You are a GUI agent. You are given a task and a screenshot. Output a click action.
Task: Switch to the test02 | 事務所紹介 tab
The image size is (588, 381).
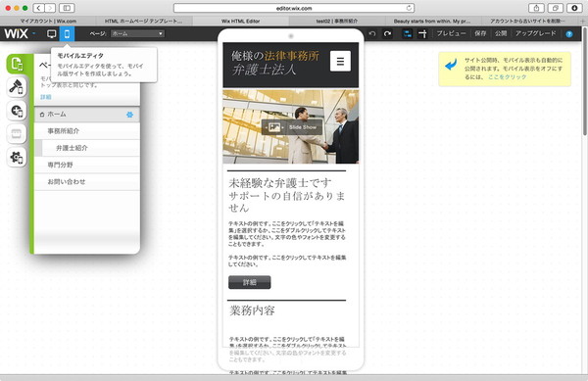[337, 21]
